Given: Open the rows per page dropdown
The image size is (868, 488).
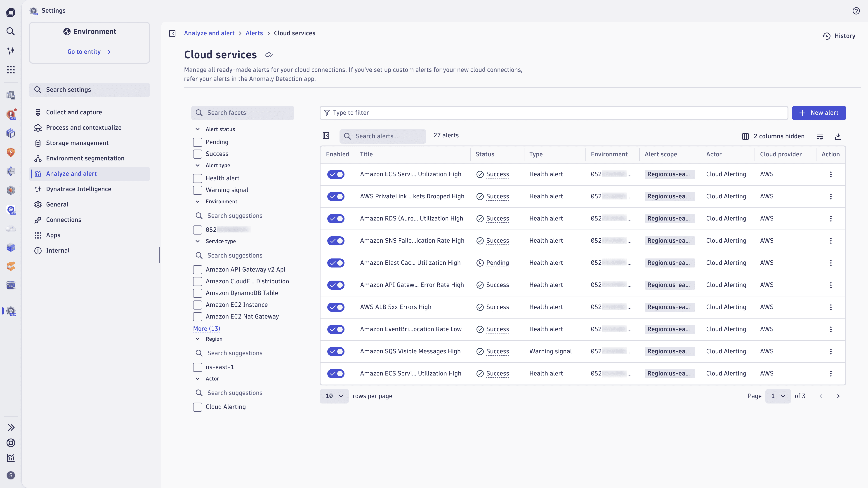Looking at the screenshot, I should click(334, 396).
